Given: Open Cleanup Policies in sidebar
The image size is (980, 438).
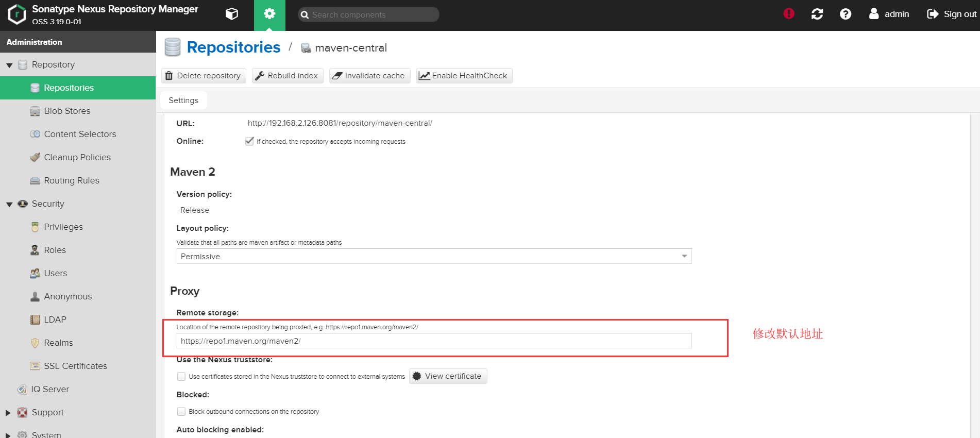Looking at the screenshot, I should pos(77,157).
